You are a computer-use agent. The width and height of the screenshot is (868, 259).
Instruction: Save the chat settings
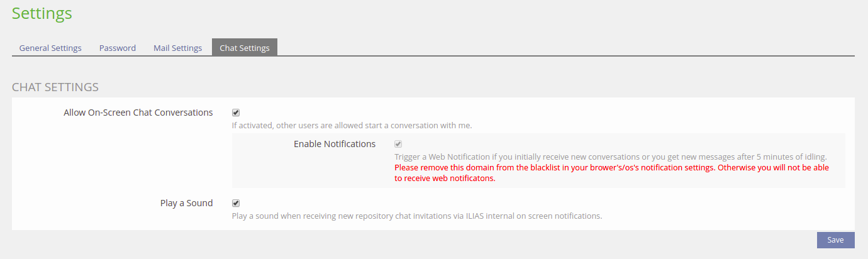coord(835,240)
